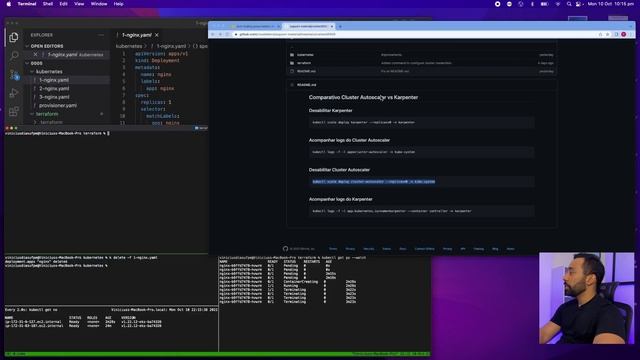Viewport: 640px width, 360px height.
Task: Open the Bluetooth menu bar icon
Action: pos(532,4)
